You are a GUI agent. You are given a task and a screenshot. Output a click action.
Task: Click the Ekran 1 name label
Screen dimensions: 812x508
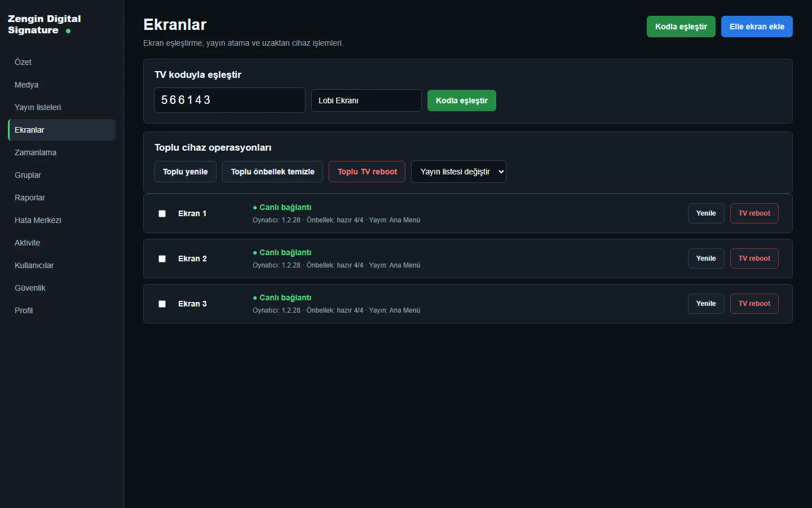192,213
